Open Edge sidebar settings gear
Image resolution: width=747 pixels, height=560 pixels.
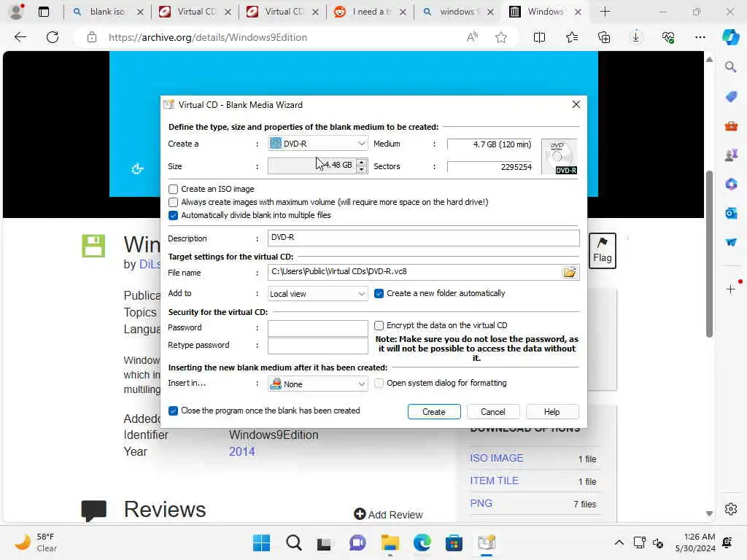click(731, 509)
